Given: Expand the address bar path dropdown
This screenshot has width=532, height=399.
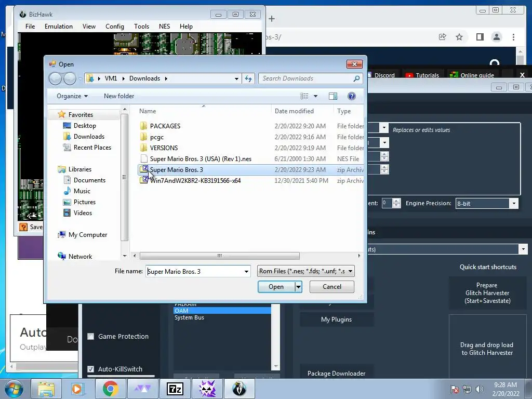Looking at the screenshot, I should pyautogui.click(x=236, y=79).
